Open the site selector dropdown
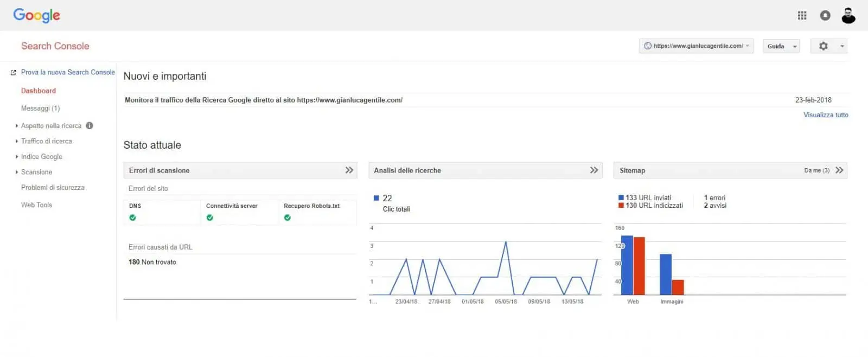Image resolution: width=868 pixels, height=357 pixels. (x=696, y=46)
